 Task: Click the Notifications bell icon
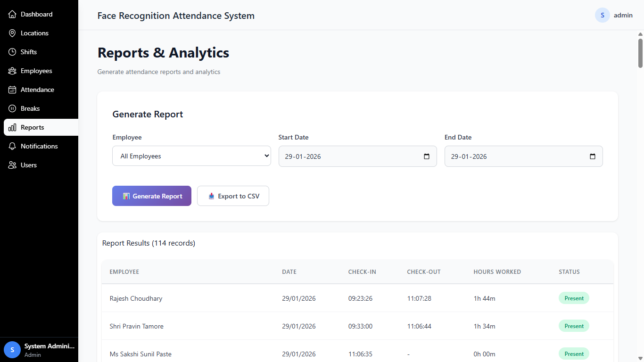point(12,146)
